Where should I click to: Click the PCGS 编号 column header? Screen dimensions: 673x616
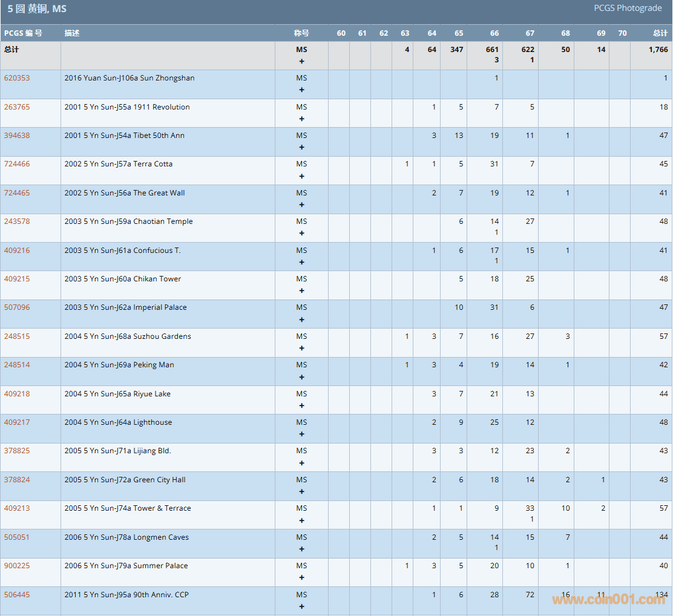point(23,33)
